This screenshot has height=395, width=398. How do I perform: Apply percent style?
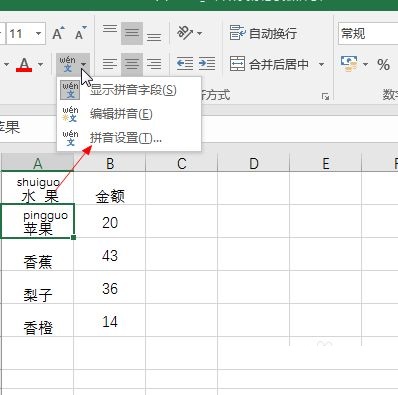click(x=383, y=64)
